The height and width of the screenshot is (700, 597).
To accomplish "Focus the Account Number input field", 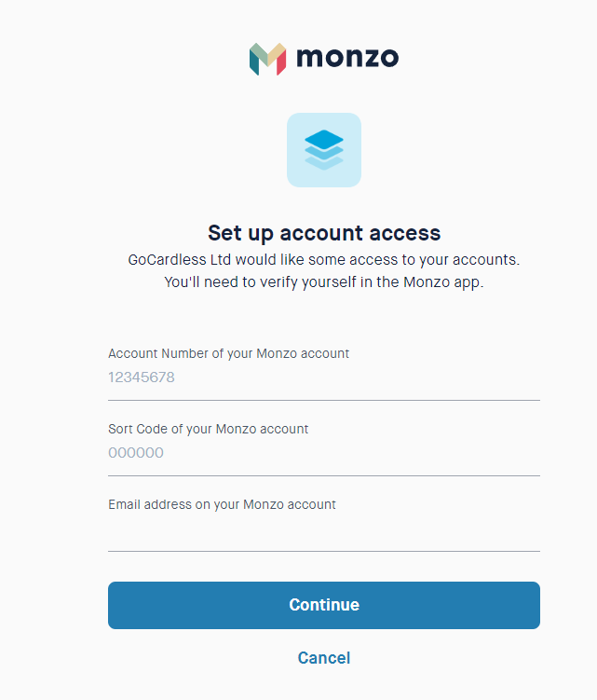I will tap(324, 377).
